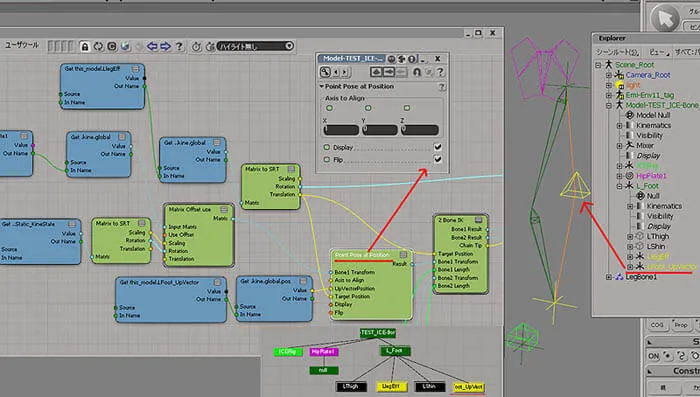Toggle the Display checkbox in property page
Image resolution: width=700 pixels, height=397 pixels.
pyautogui.click(x=438, y=147)
